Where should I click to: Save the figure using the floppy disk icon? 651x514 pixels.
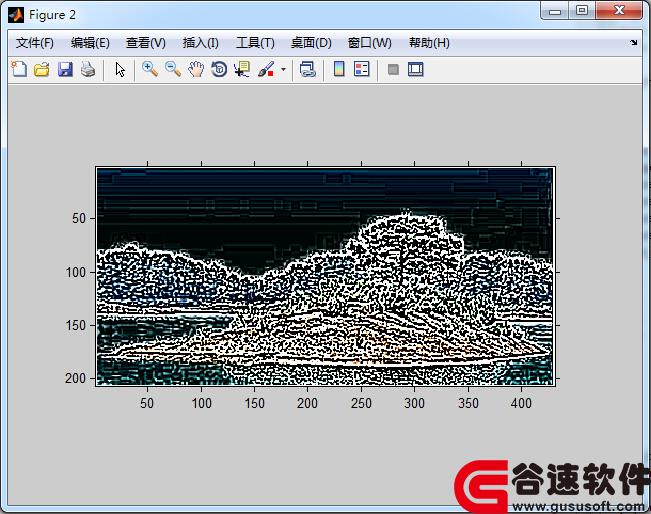[x=65, y=69]
